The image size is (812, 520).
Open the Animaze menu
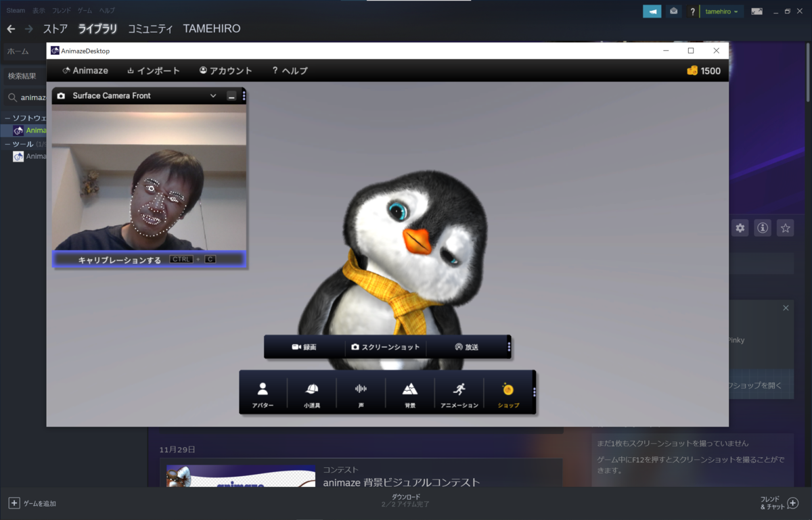pos(85,71)
